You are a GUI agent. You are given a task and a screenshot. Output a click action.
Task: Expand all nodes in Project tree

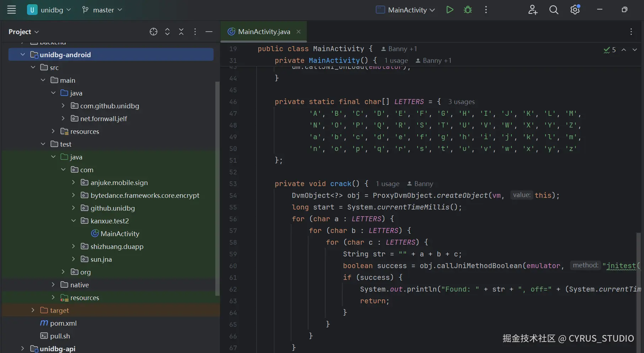pos(167,32)
